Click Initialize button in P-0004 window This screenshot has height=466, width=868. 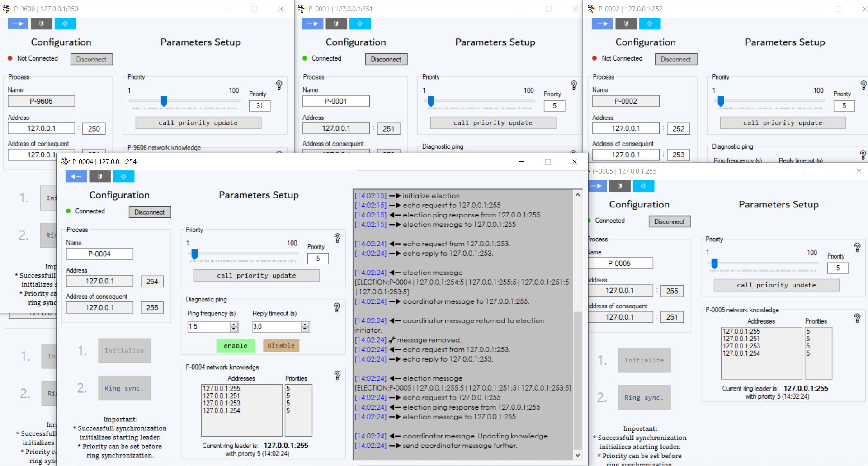tap(124, 351)
